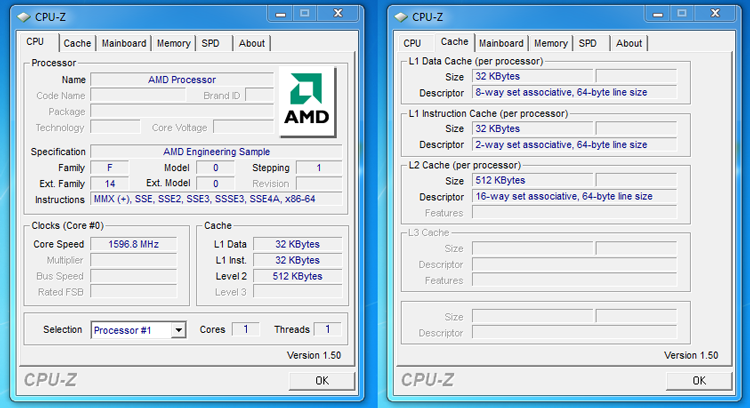Minimize the left CPU-Z window
Screen dimensions: 750x408
coord(280,14)
